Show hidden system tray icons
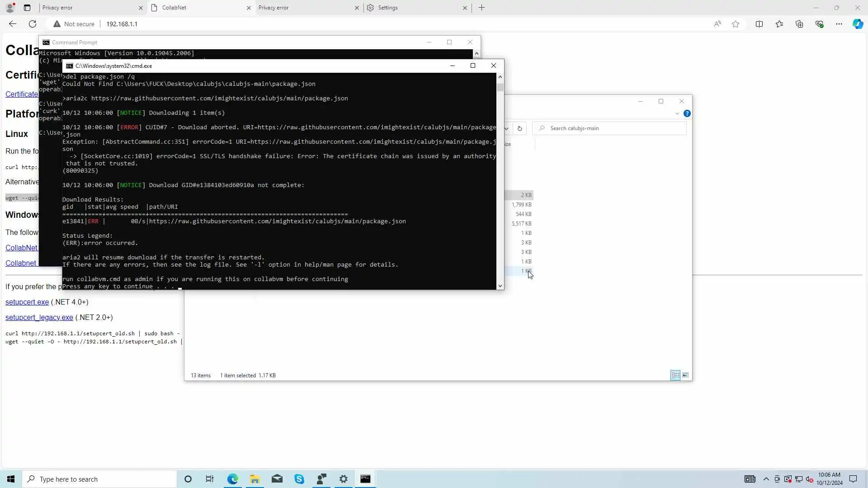 tap(766, 479)
